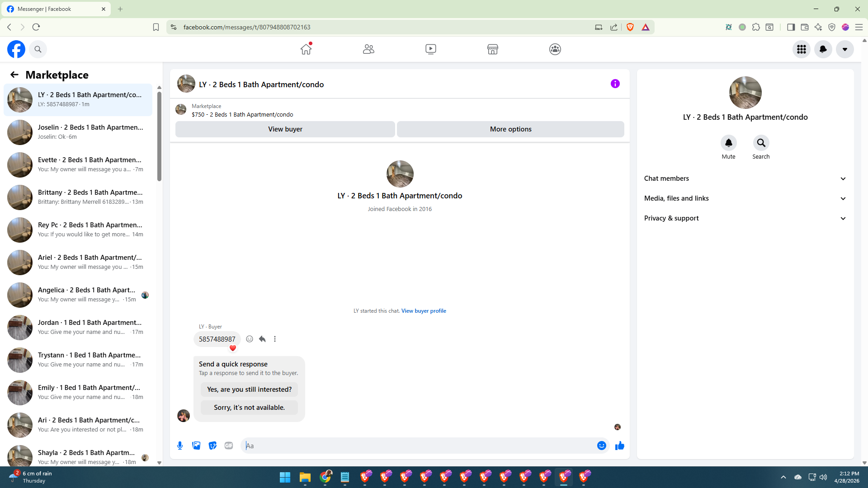Click the View buyer button
The image size is (868, 488).
[x=285, y=129]
